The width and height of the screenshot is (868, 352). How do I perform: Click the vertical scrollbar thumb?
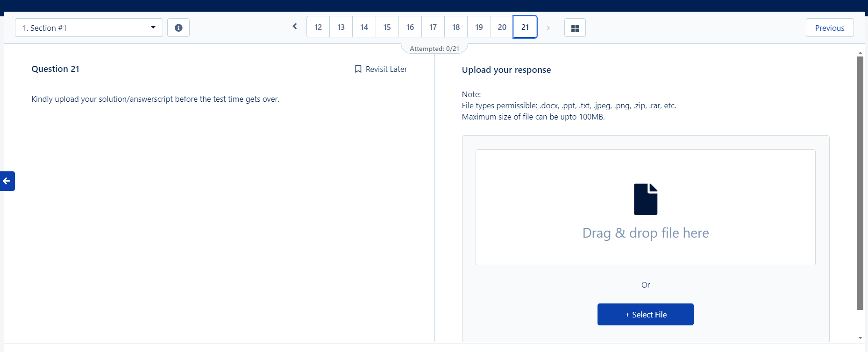coord(860,183)
